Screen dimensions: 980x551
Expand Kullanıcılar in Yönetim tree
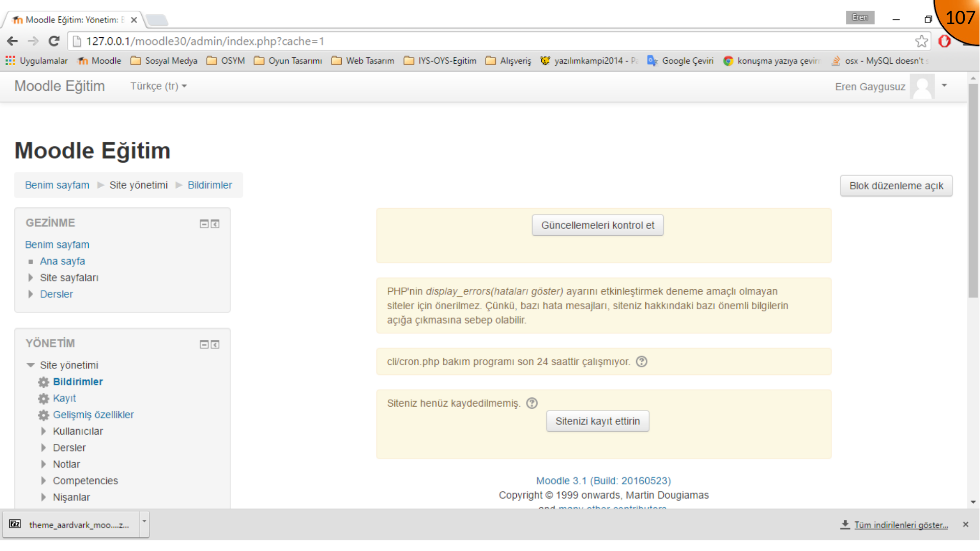[43, 432]
